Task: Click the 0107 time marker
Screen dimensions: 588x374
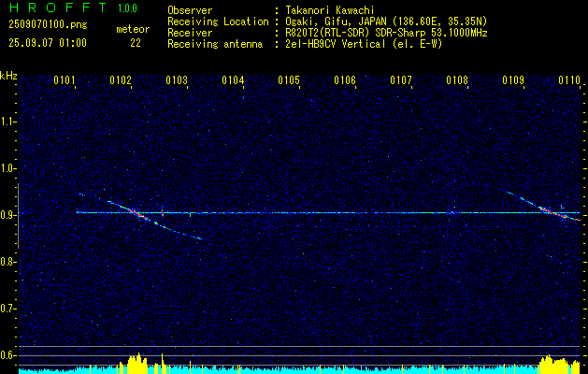Action: [x=400, y=79]
